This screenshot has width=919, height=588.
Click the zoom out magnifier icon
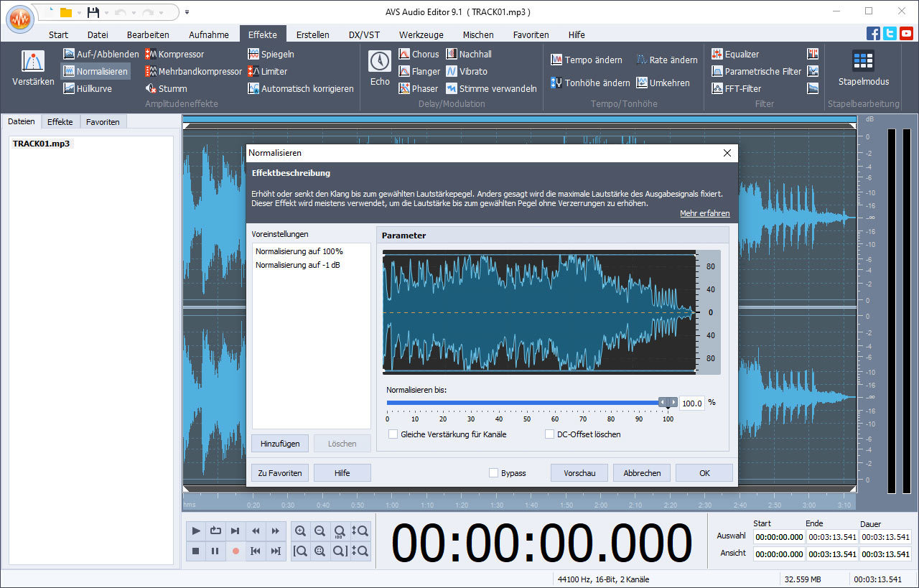[320, 531]
